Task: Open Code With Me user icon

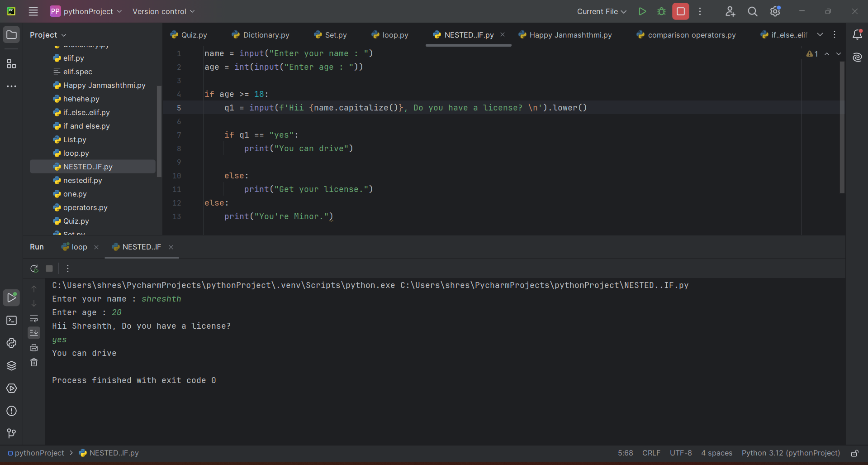Action: click(x=730, y=11)
